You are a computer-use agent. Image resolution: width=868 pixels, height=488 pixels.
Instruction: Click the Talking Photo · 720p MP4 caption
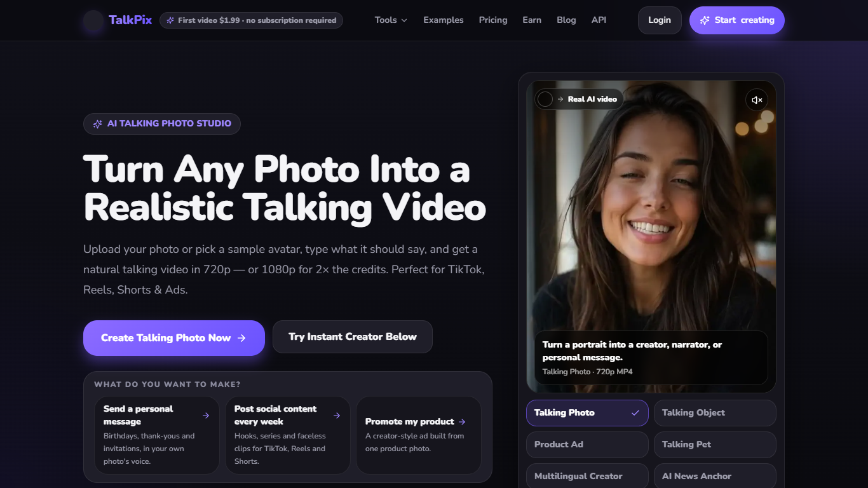pyautogui.click(x=588, y=372)
